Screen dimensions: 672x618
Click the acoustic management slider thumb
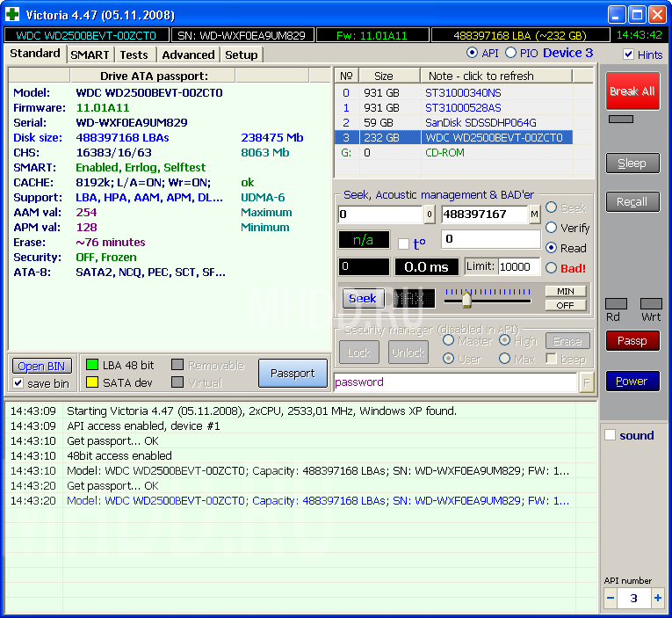466,299
